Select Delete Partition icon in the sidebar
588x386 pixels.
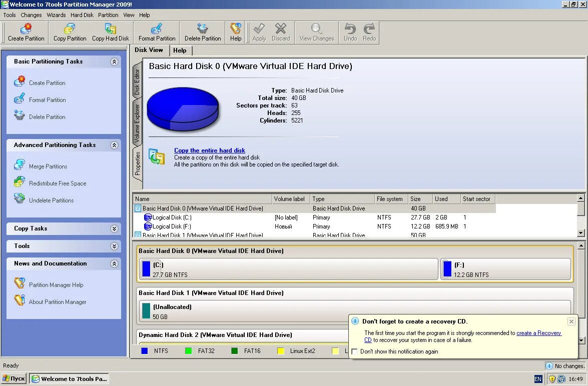(20, 115)
